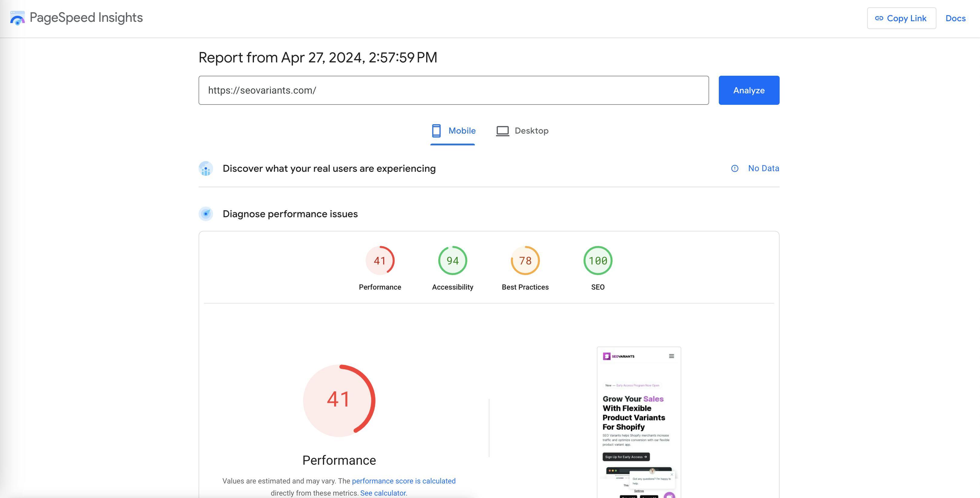Click the hamburger menu in screenshot thumbnail
980x498 pixels.
click(672, 356)
